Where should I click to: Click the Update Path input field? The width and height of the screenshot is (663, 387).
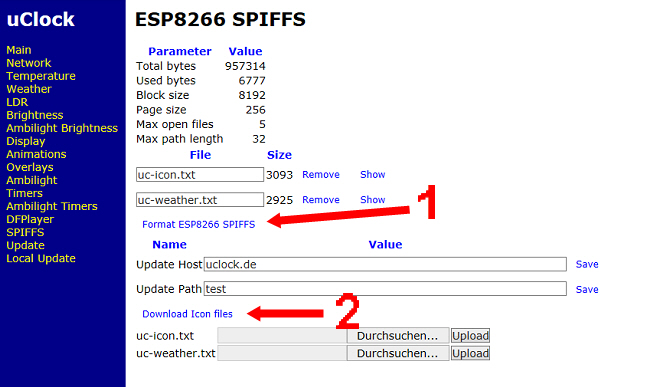coord(385,289)
